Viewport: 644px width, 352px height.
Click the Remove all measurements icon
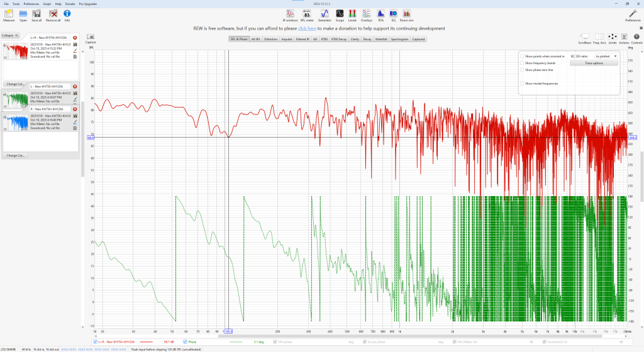[x=53, y=14]
